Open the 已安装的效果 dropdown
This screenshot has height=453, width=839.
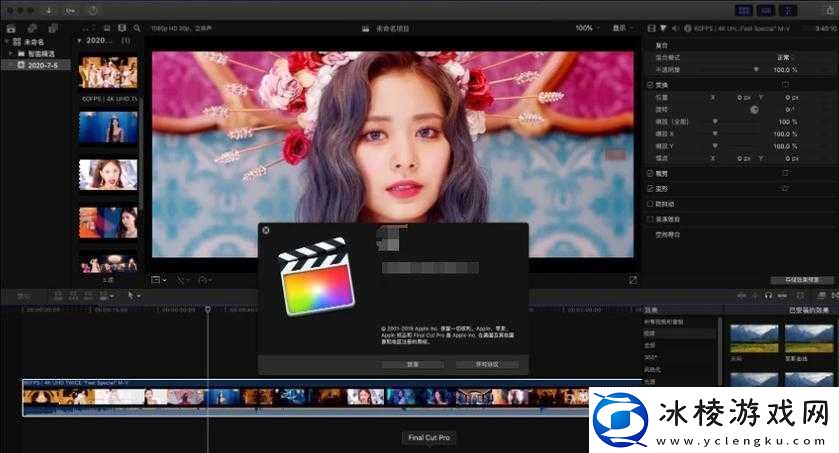click(808, 310)
